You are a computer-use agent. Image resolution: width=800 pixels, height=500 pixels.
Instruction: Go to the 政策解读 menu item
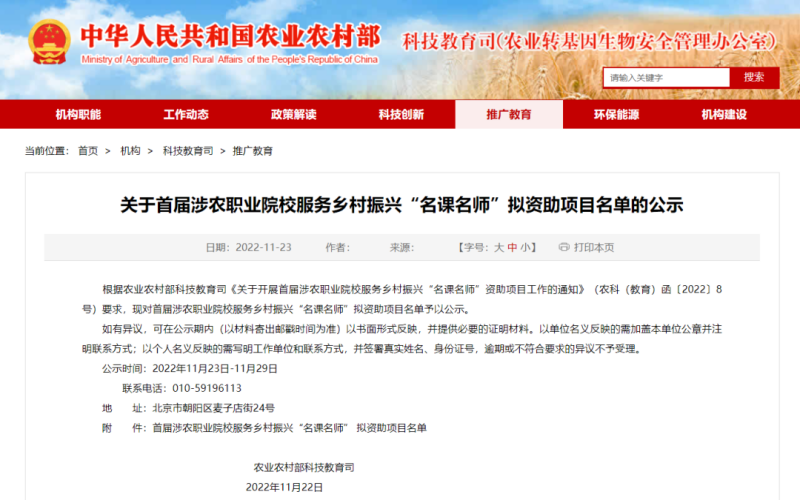(293, 114)
